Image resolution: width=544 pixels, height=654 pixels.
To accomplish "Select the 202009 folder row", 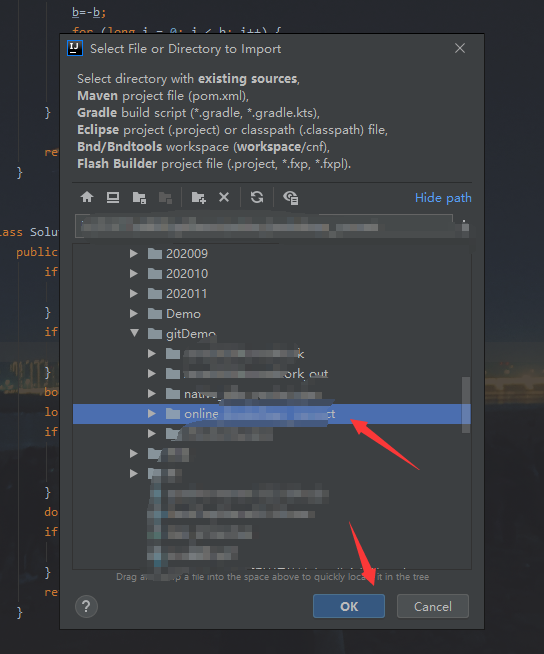I will tap(272, 254).
